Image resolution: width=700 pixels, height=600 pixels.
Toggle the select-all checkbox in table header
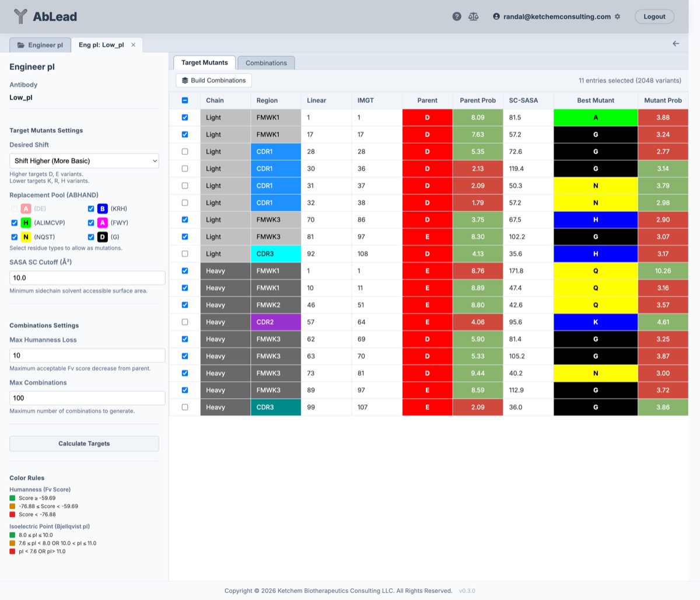[185, 100]
